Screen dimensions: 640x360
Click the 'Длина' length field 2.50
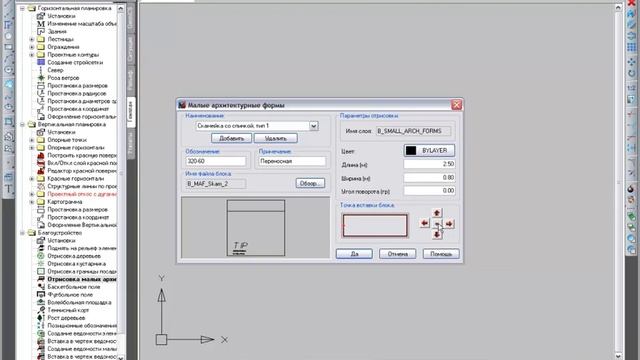pyautogui.click(x=429, y=164)
